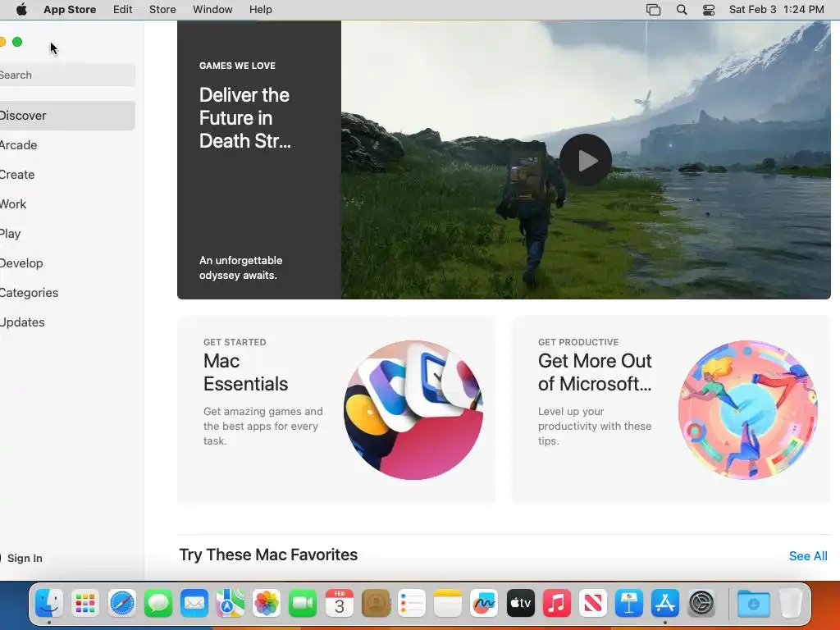Open Music app in Dock

[x=557, y=604]
